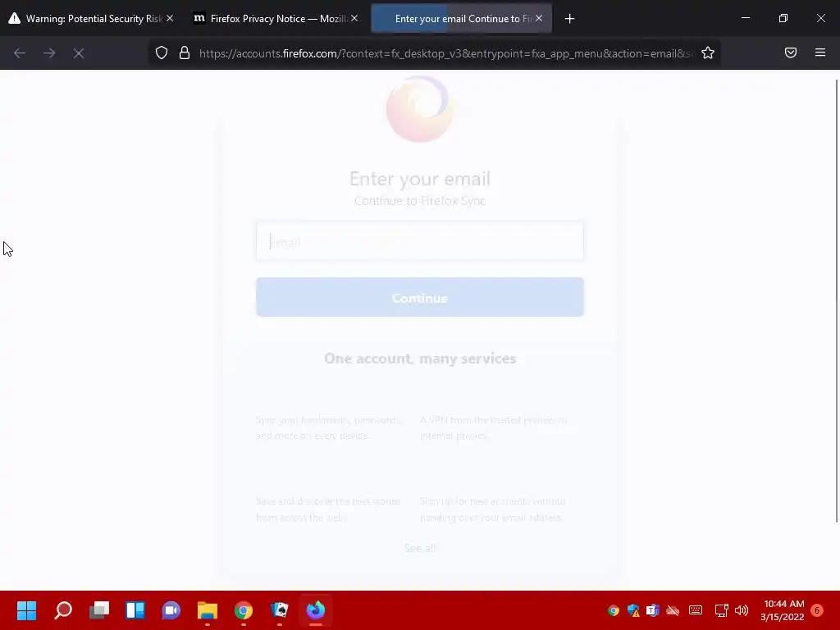
Task: Close the Enter your email tab
Action: pos(539,18)
